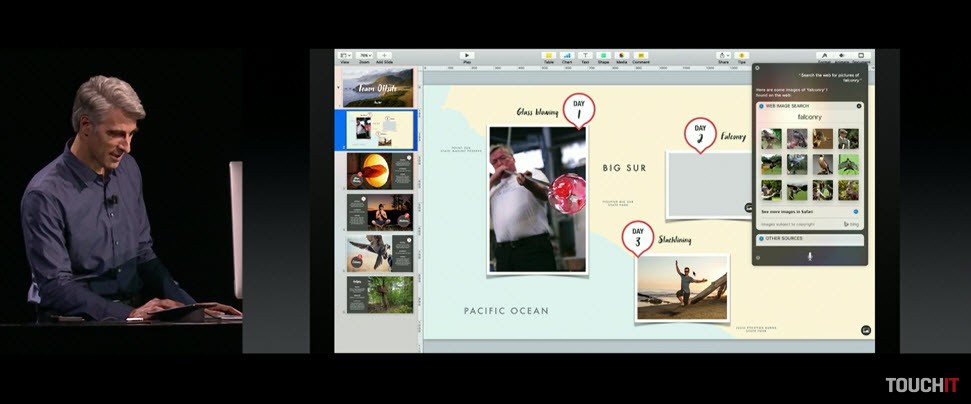
Task: Insert a Chart from the toolbar
Action: 567,56
